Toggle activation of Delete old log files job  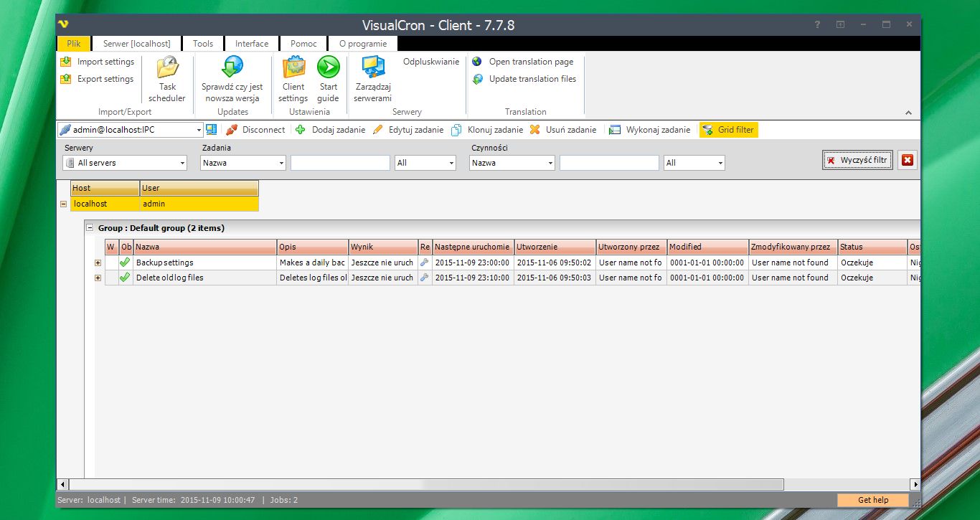(x=124, y=278)
